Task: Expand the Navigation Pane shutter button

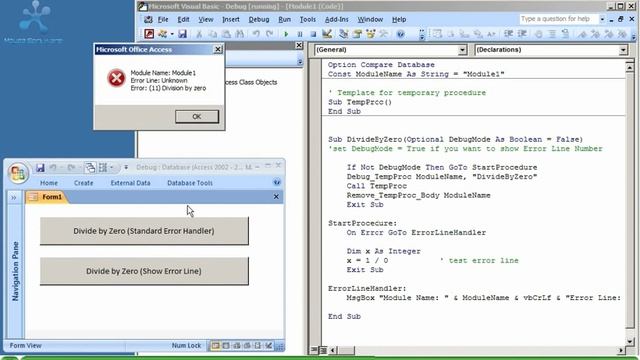Action: pyautogui.click(x=13, y=198)
